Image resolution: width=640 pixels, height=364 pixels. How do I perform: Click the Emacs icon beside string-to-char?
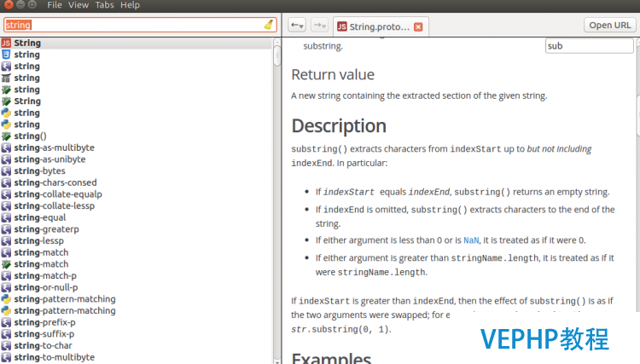(x=6, y=345)
